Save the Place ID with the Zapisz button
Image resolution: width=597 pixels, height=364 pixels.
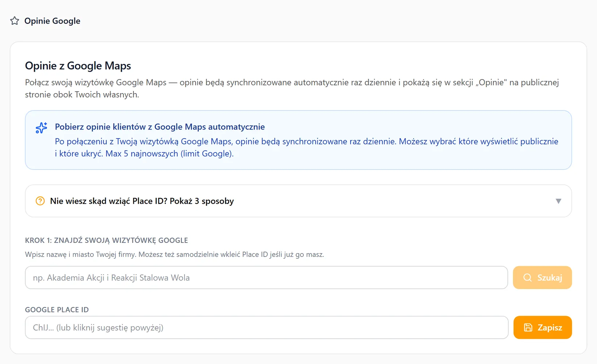[543, 327]
